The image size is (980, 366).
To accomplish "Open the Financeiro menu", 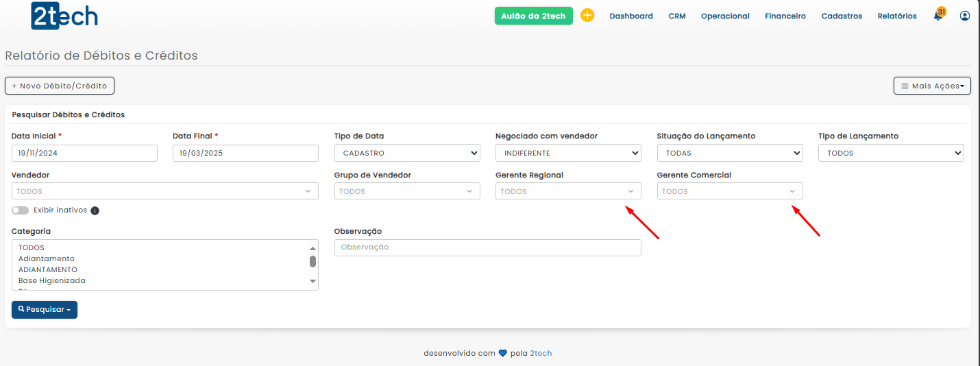I will [785, 16].
